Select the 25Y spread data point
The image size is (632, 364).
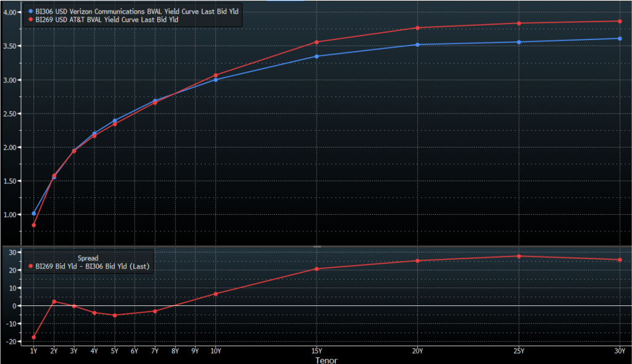(x=519, y=256)
